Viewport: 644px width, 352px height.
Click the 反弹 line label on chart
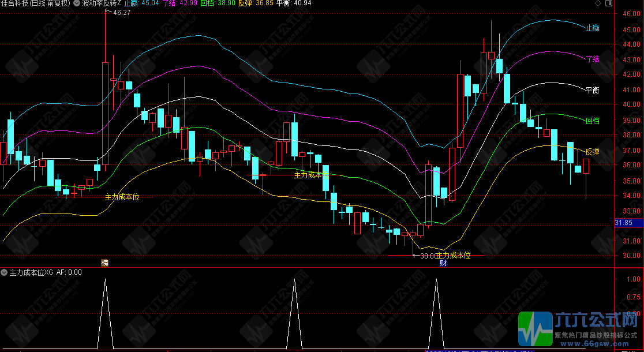tap(592, 152)
